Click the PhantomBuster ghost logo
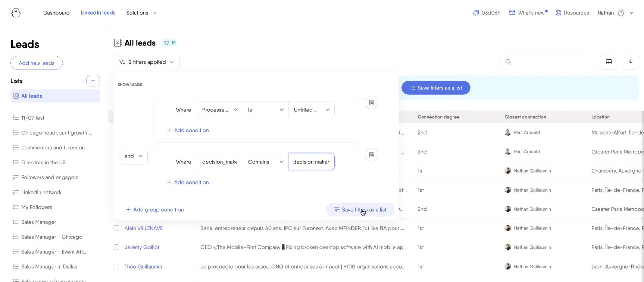 pyautogui.click(x=16, y=13)
